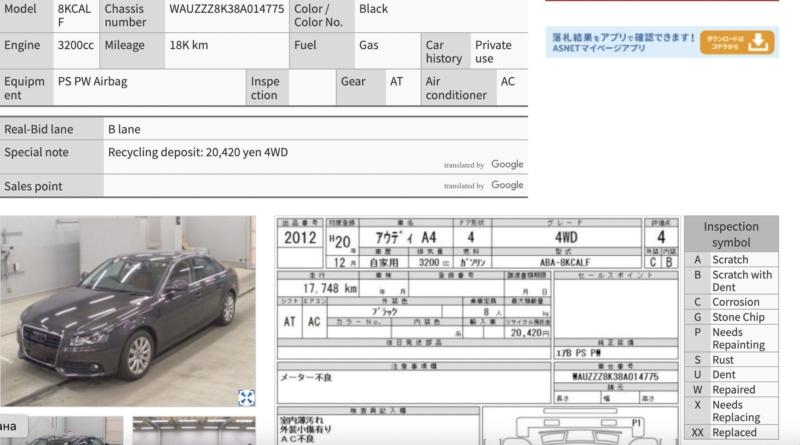Click the Inspection symbol table header
This screenshot has height=445, width=800.
pyautogui.click(x=731, y=235)
